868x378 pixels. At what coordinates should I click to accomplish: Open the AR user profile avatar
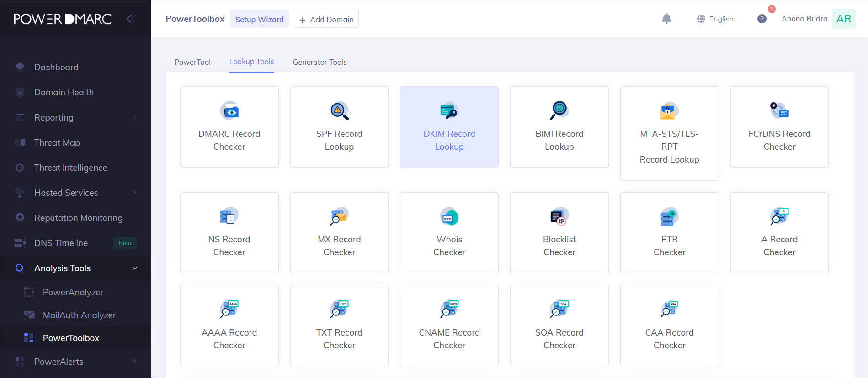pyautogui.click(x=843, y=19)
